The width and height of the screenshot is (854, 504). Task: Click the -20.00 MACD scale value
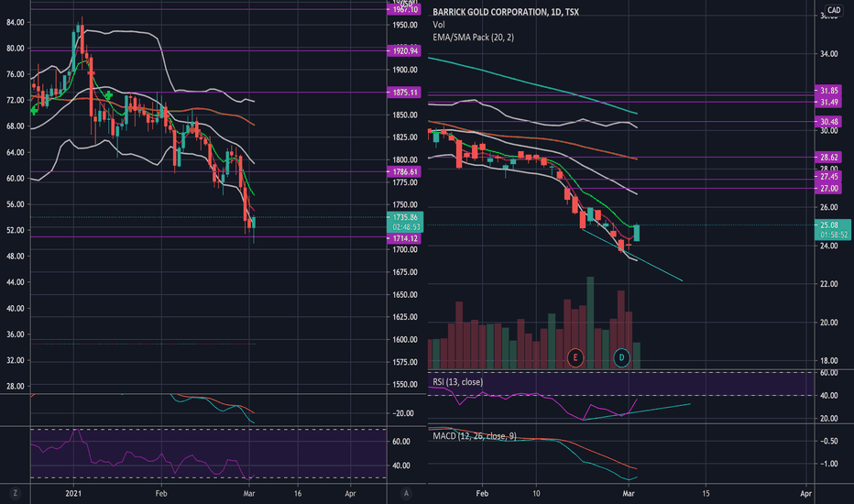tap(402, 413)
